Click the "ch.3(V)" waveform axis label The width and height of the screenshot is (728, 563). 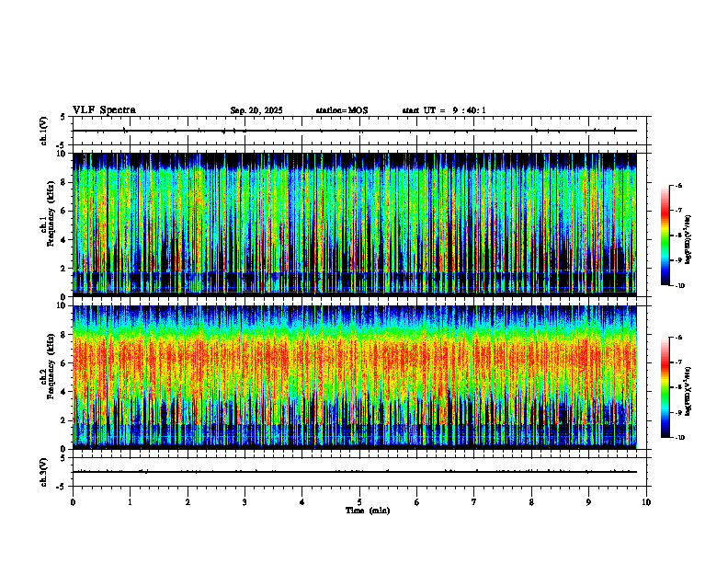click(x=44, y=472)
